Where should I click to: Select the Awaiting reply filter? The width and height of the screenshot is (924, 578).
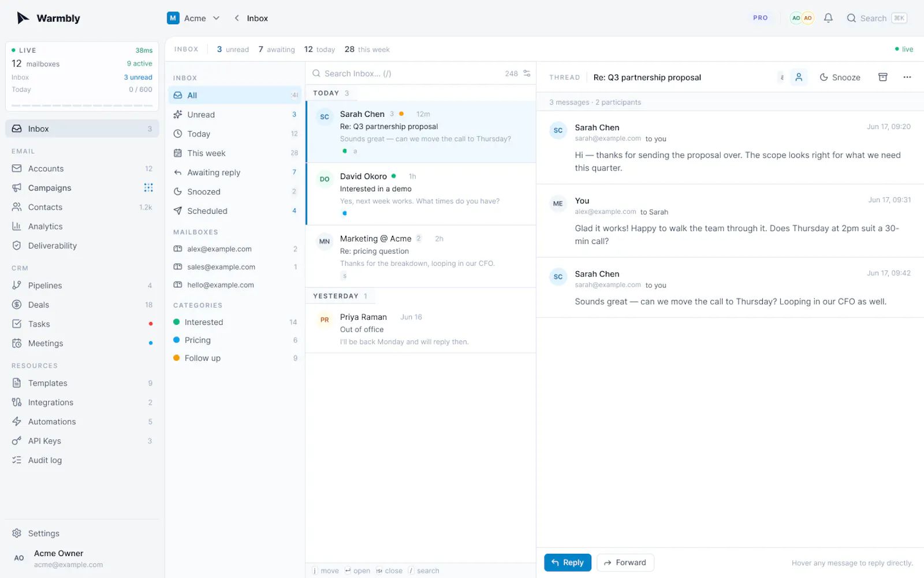pyautogui.click(x=235, y=172)
